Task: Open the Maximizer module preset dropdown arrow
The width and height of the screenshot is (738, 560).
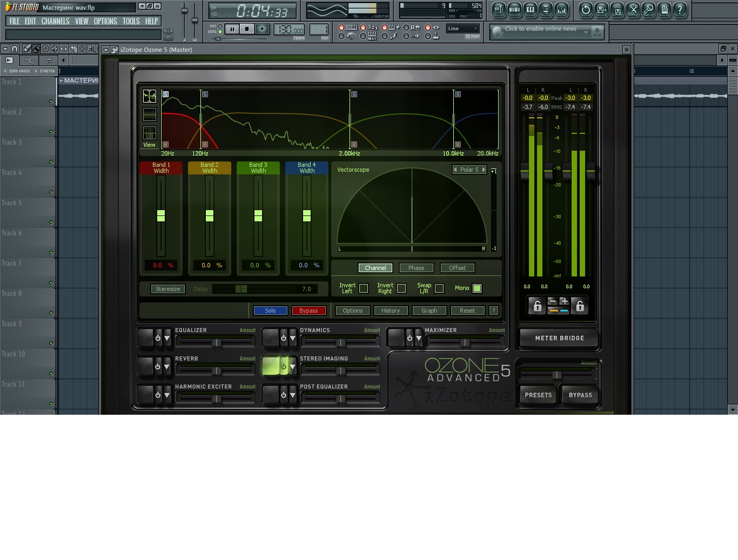Action: pyautogui.click(x=419, y=338)
